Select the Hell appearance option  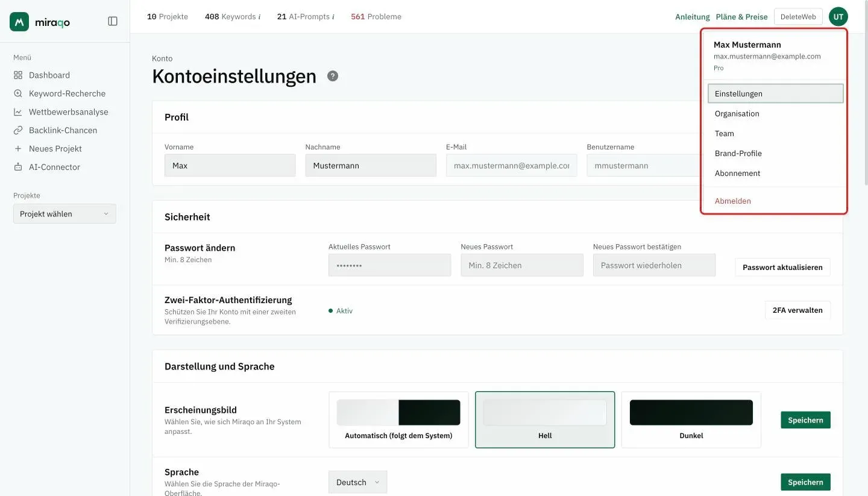tap(545, 419)
